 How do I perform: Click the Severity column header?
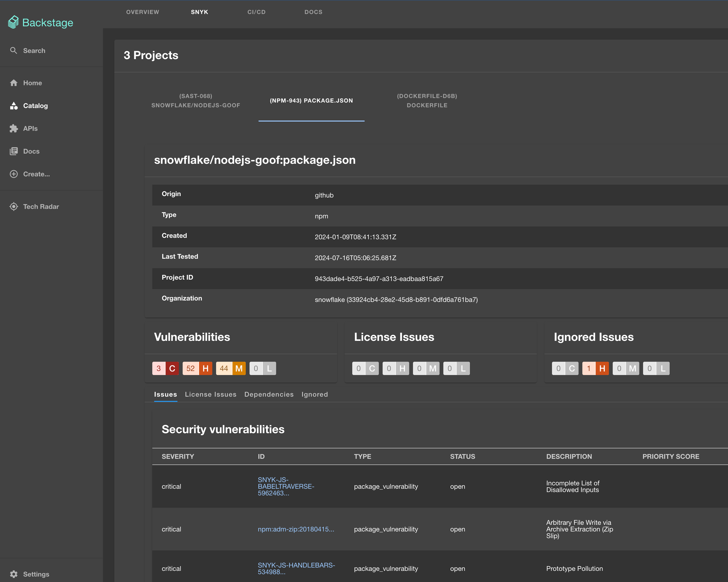click(178, 457)
